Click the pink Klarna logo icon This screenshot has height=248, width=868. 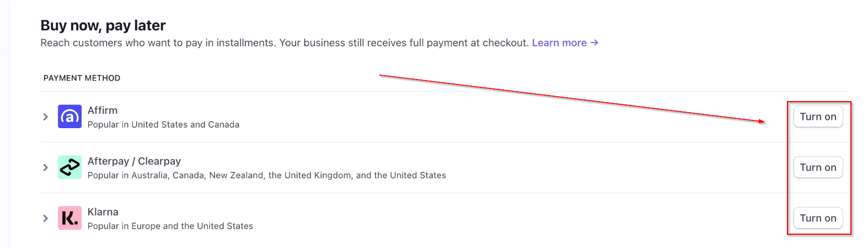pos(69,218)
